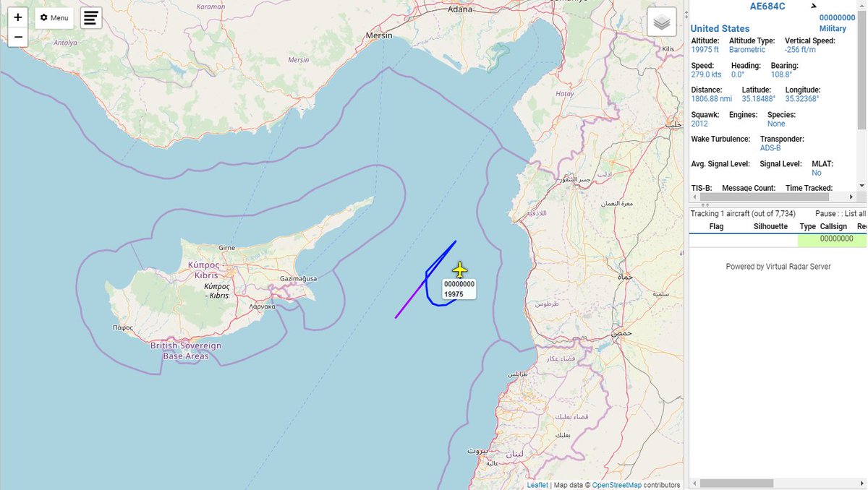Open the map layers selector
868x490 pixels.
(662, 22)
